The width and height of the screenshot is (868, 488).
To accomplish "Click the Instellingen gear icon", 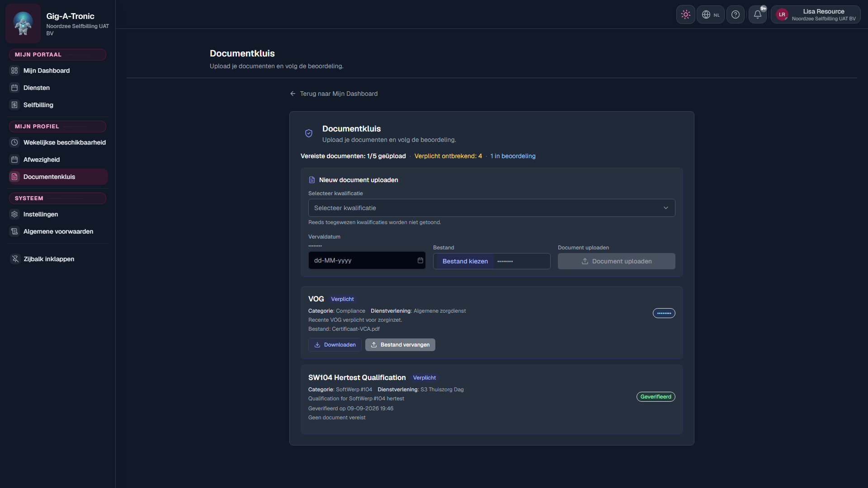I will point(14,214).
